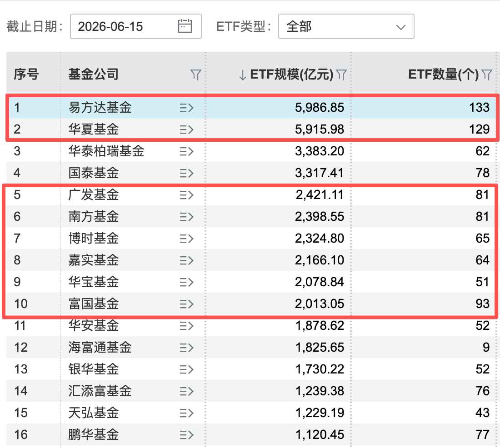Click the 2,166.10 ETF scale value
This screenshot has height=448, width=500.
(320, 260)
